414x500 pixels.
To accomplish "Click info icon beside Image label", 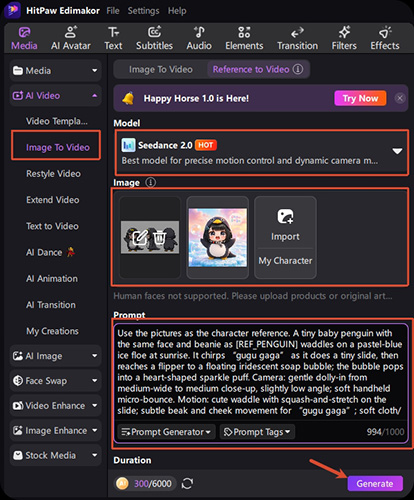I will click(x=151, y=182).
